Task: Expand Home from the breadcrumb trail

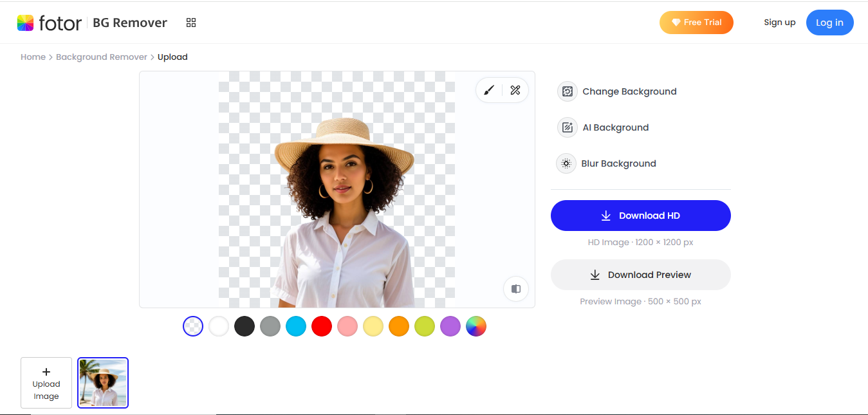Action: (33, 57)
